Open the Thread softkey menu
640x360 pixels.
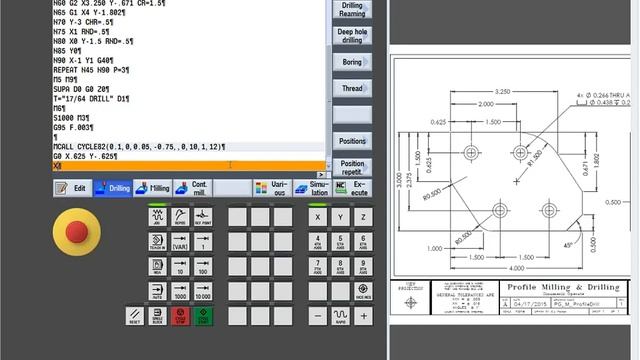pyautogui.click(x=352, y=88)
